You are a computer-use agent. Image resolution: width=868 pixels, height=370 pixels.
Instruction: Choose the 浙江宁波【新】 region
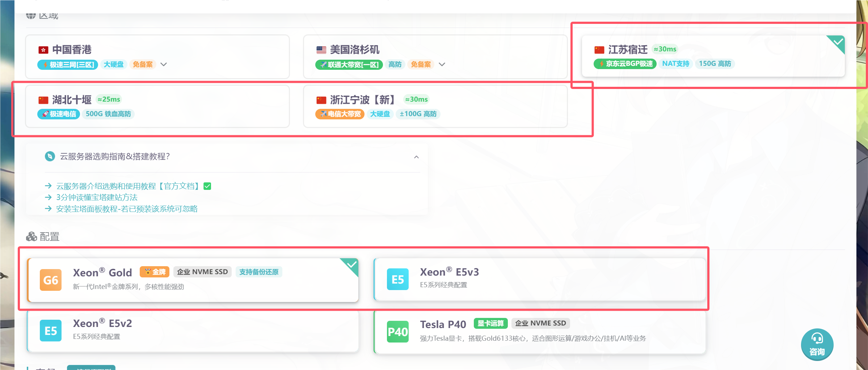pos(435,106)
